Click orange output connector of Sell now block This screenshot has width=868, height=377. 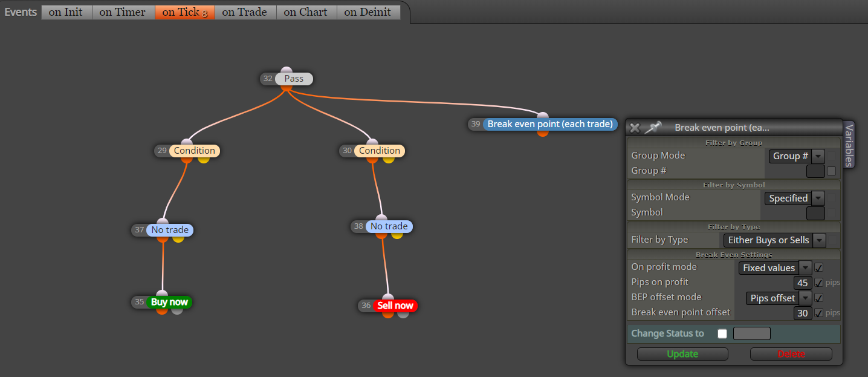click(388, 314)
